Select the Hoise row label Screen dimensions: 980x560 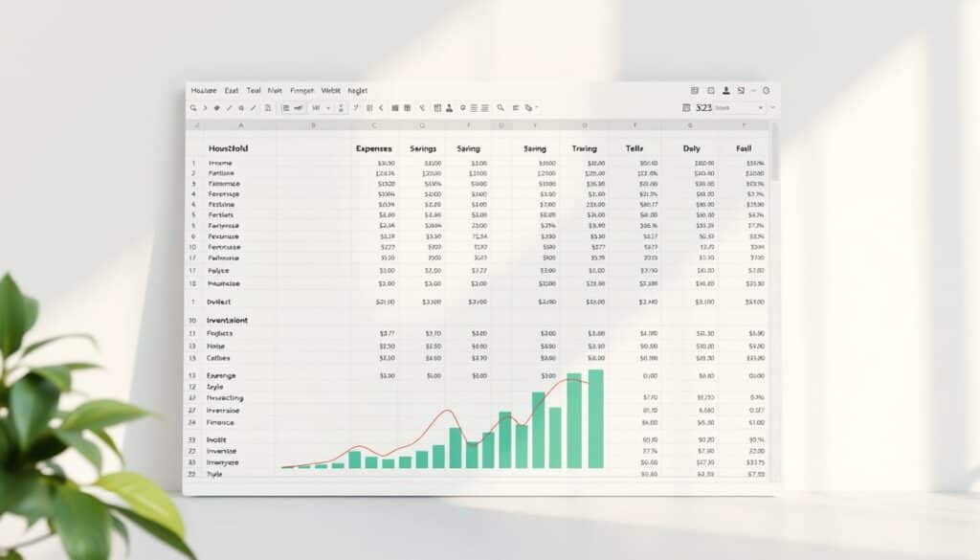click(x=215, y=346)
